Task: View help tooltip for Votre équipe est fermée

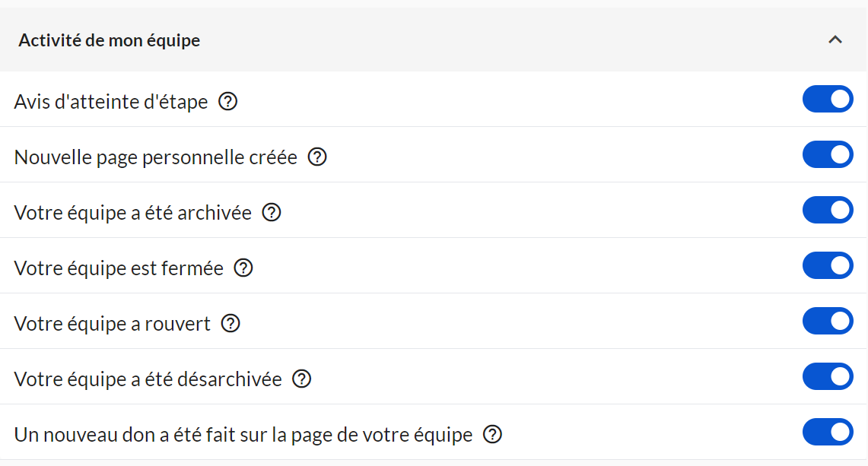Action: 243,268
